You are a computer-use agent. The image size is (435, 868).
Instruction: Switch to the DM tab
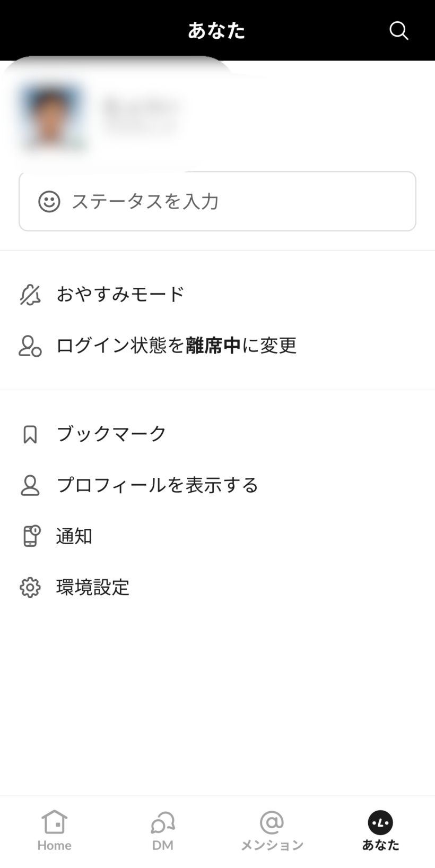163,830
